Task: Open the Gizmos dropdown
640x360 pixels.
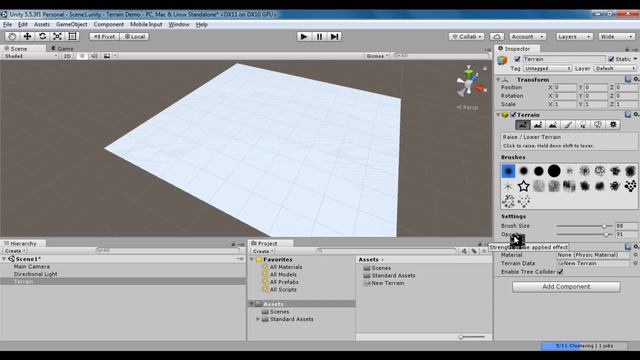Action: point(377,56)
